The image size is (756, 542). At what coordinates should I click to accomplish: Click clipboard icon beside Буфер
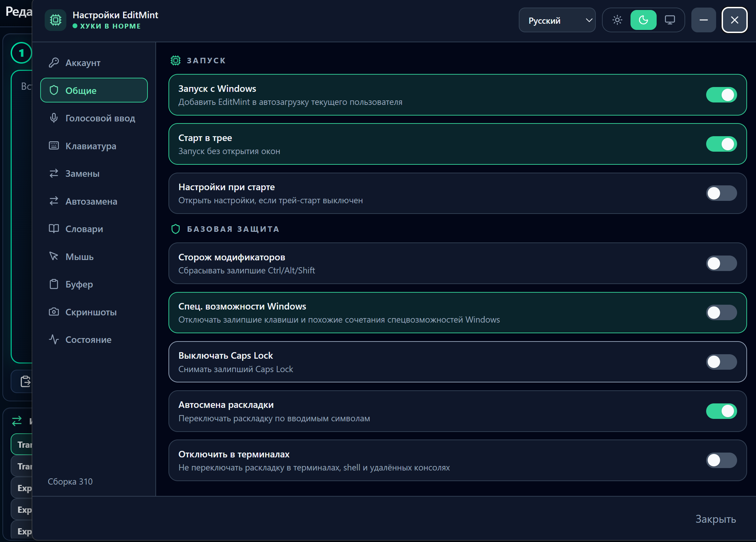tap(54, 284)
